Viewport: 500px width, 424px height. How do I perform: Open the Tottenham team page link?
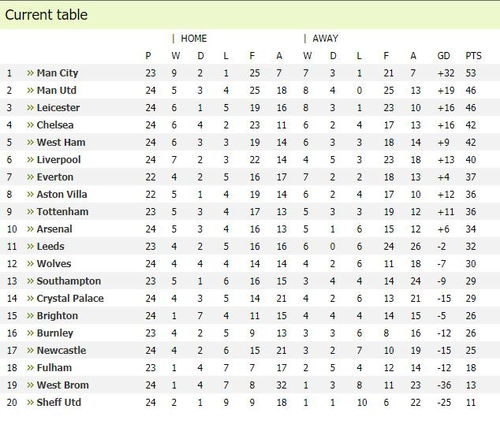pos(63,212)
